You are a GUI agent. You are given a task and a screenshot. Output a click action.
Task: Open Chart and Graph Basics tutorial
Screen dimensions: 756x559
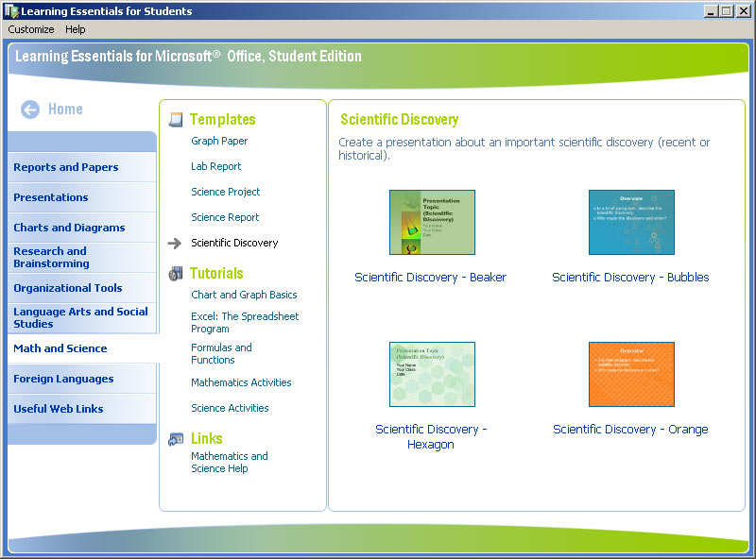244,295
